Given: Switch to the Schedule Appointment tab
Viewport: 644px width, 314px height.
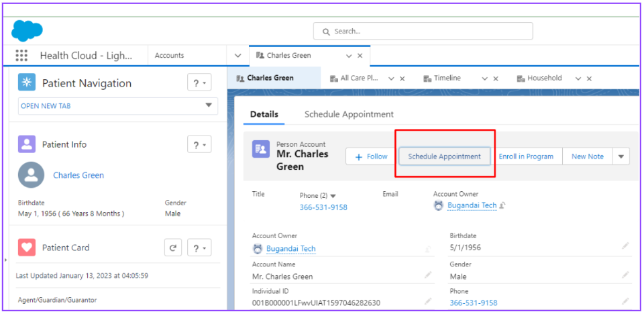Looking at the screenshot, I should click(349, 114).
